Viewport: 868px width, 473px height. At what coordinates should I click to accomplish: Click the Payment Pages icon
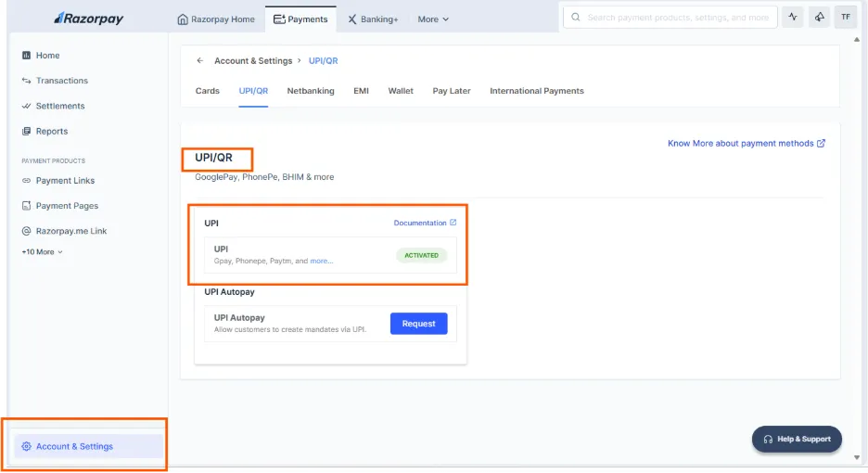tap(26, 206)
